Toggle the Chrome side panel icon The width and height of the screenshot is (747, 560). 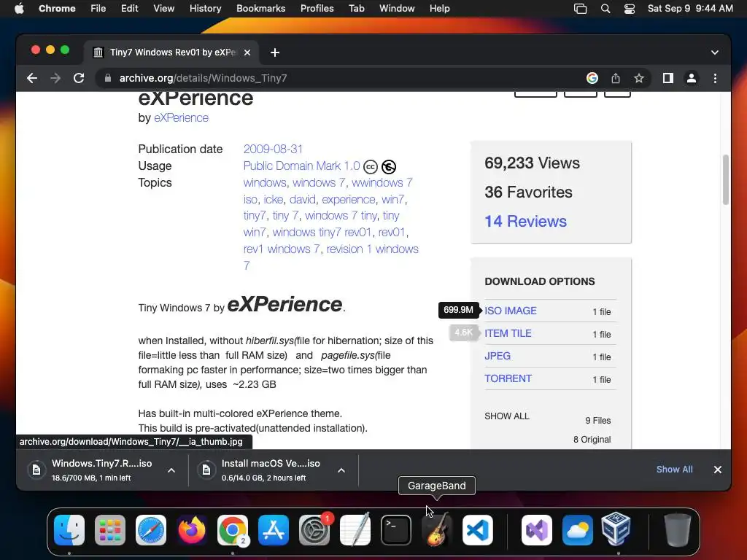point(668,78)
